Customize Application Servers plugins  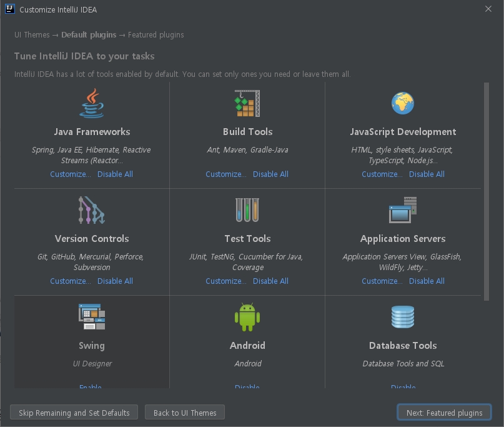coord(382,281)
